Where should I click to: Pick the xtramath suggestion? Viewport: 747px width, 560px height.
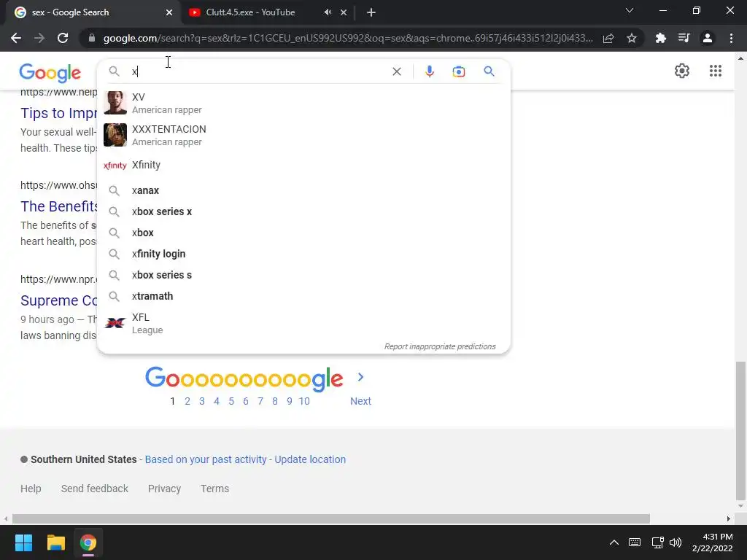303,296
